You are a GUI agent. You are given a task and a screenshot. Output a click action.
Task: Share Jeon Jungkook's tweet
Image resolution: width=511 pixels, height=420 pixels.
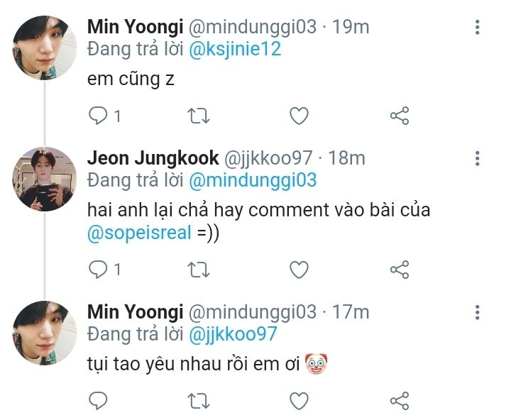pyautogui.click(x=400, y=270)
